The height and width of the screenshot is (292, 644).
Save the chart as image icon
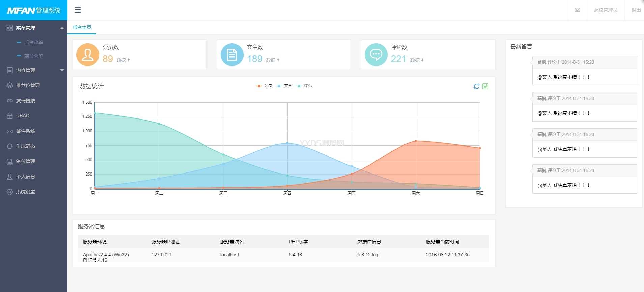coord(485,86)
